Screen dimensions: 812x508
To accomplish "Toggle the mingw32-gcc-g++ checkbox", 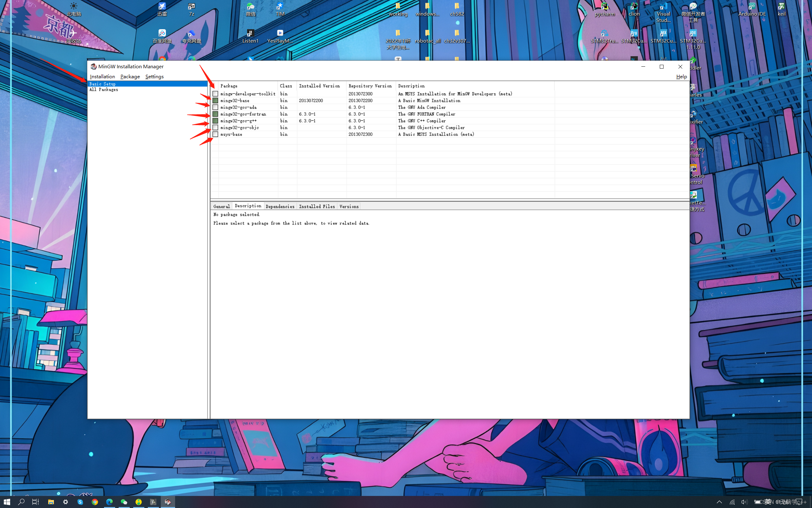I will [215, 121].
